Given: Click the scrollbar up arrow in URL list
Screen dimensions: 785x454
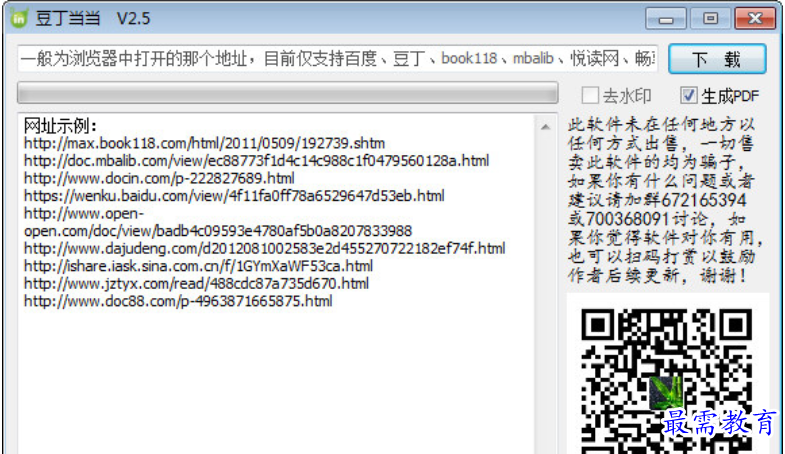Looking at the screenshot, I should pyautogui.click(x=545, y=127).
